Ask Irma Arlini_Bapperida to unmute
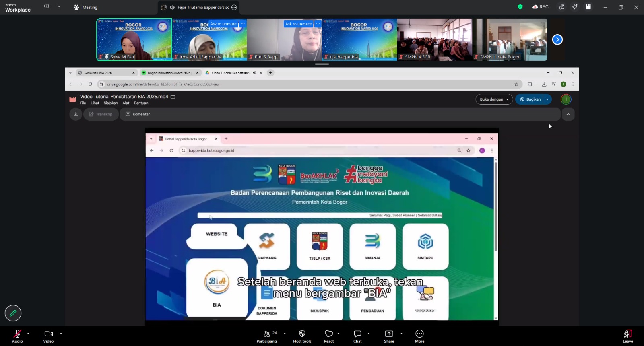The height and width of the screenshot is (346, 644). coord(223,24)
